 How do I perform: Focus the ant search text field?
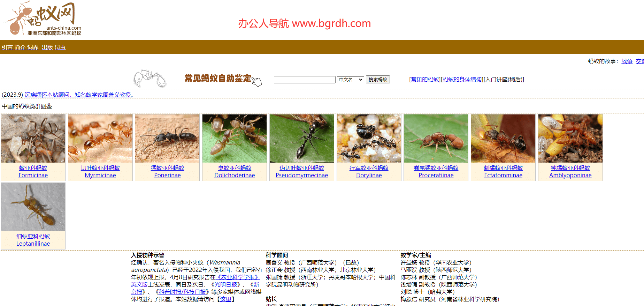click(304, 80)
